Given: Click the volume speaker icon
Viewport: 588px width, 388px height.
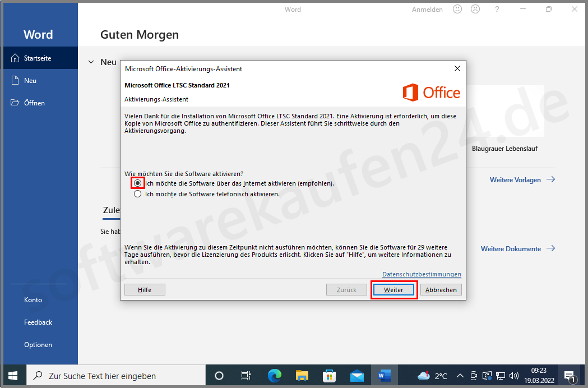Looking at the screenshot, I should [x=514, y=376].
